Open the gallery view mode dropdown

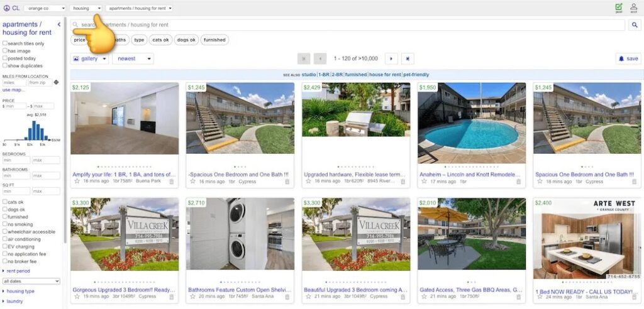coord(89,58)
